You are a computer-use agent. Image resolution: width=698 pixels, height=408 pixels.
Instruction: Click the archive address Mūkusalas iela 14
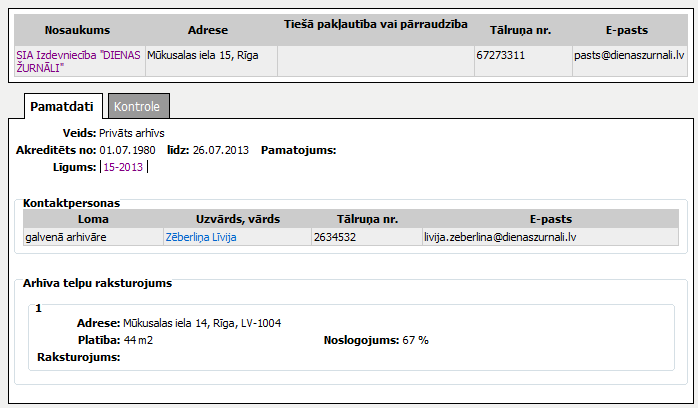click(202, 323)
